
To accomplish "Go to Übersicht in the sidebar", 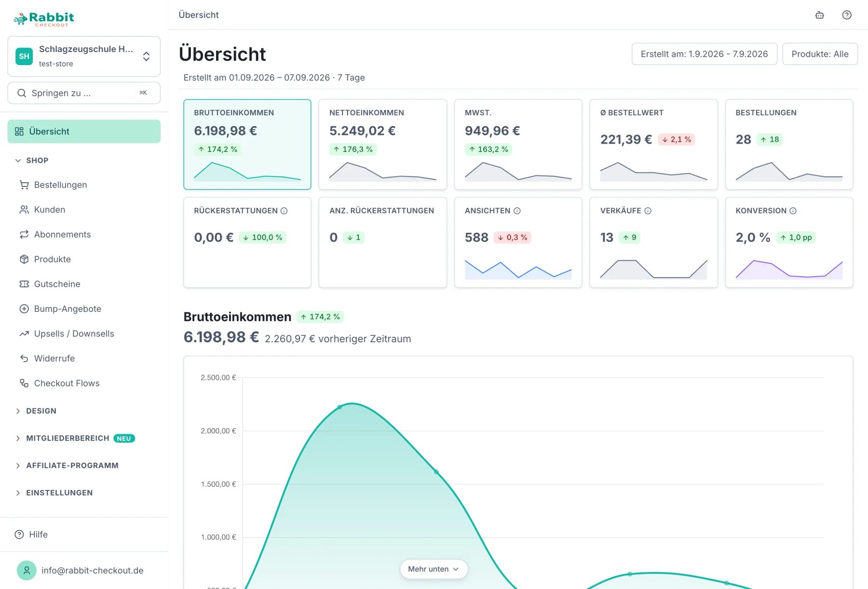I will point(84,132).
